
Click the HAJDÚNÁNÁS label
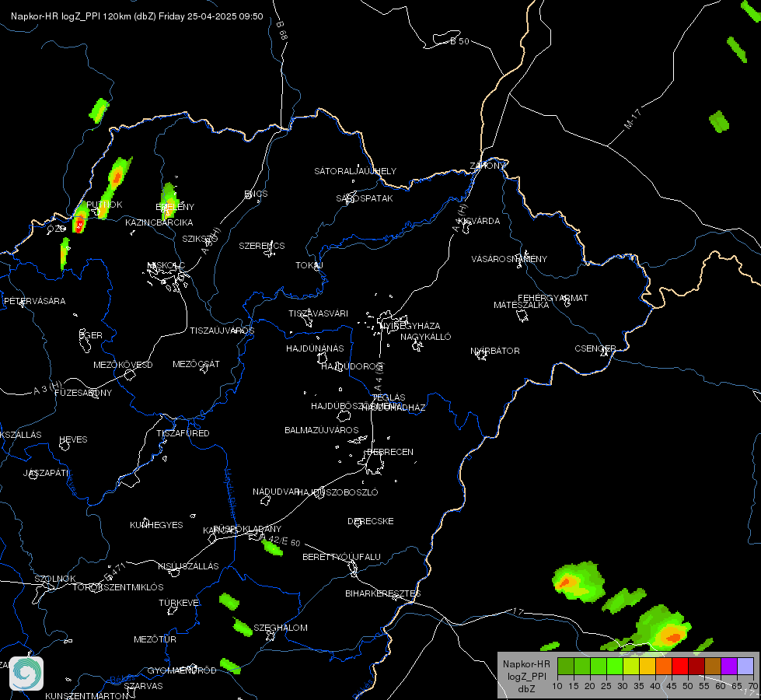315,348
